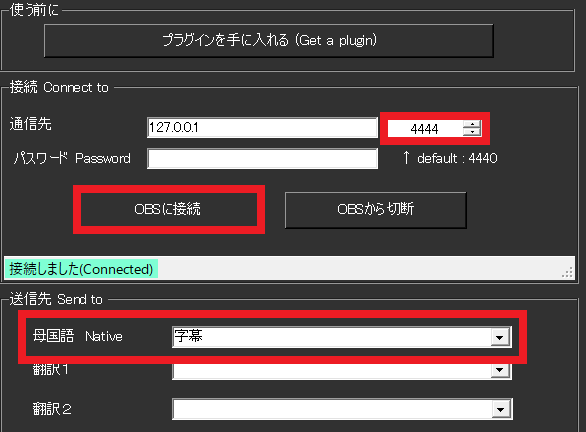This screenshot has width=586, height=432.
Task: Click the プラグインを手に入れる (Get a plugin) button
Action: [269, 41]
